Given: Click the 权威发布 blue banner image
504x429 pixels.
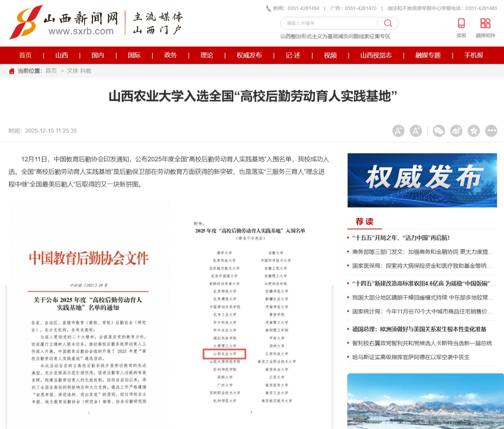Looking at the screenshot, I should pyautogui.click(x=422, y=180).
